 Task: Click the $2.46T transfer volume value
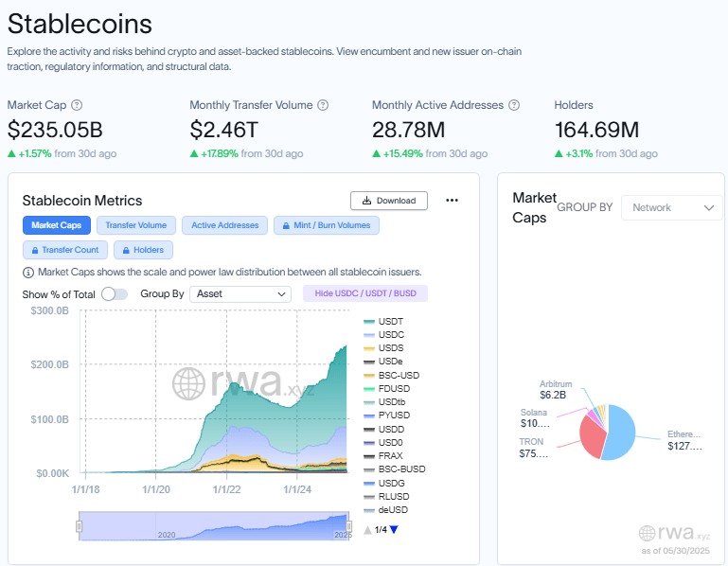tap(223, 130)
